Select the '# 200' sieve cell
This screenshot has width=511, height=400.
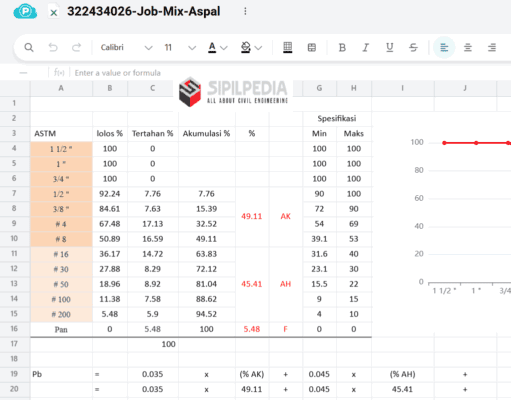pos(61,314)
